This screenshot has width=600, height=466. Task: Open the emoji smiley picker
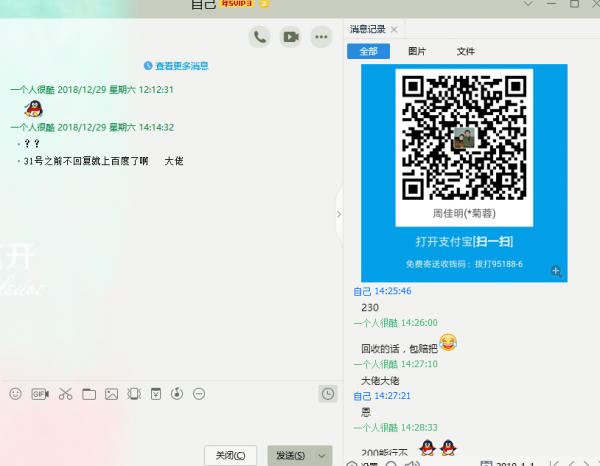[x=15, y=394]
